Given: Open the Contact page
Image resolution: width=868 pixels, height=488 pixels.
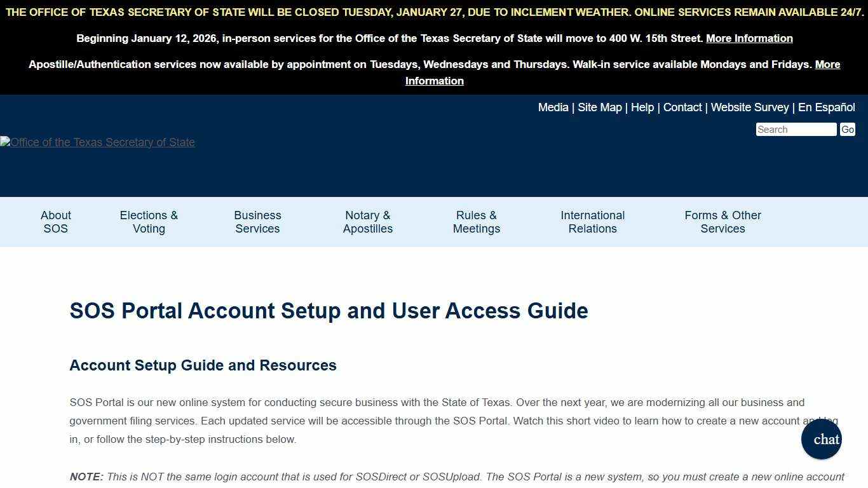Looking at the screenshot, I should coord(682,107).
